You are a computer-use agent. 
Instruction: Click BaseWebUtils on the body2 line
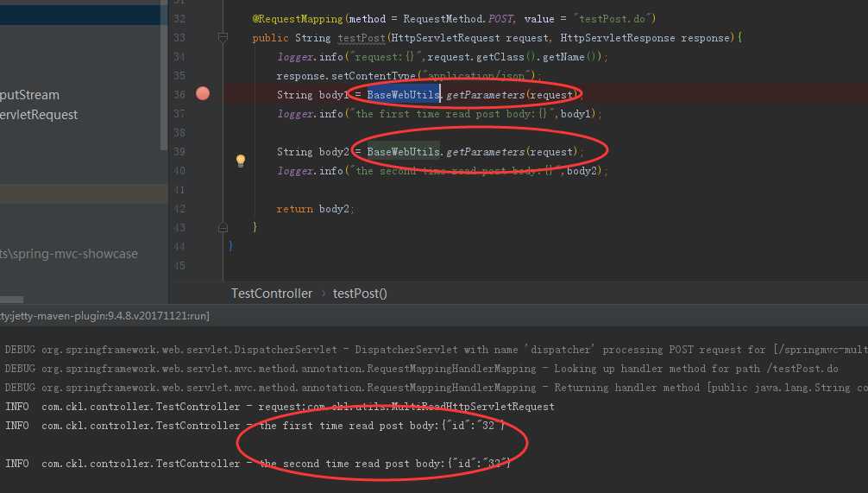point(403,152)
